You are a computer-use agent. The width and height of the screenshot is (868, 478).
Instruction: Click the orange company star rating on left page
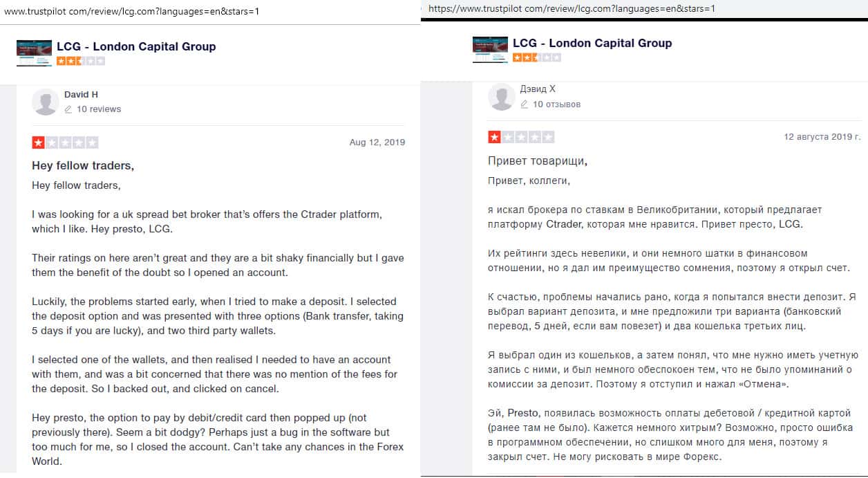81,61
